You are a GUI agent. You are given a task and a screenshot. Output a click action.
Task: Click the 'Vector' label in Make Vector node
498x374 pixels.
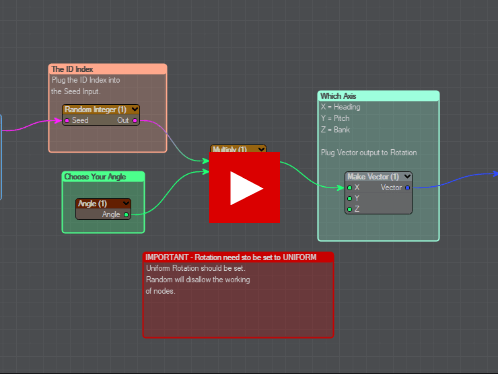click(x=391, y=188)
